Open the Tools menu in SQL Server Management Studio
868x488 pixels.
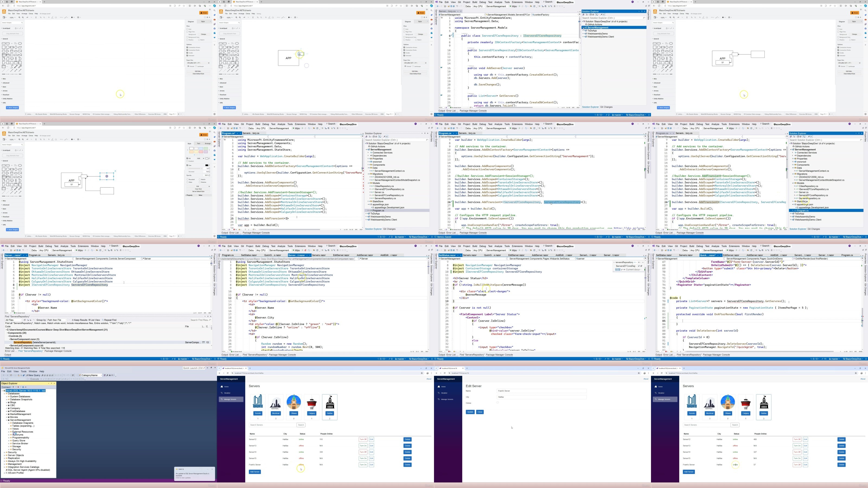point(24,371)
